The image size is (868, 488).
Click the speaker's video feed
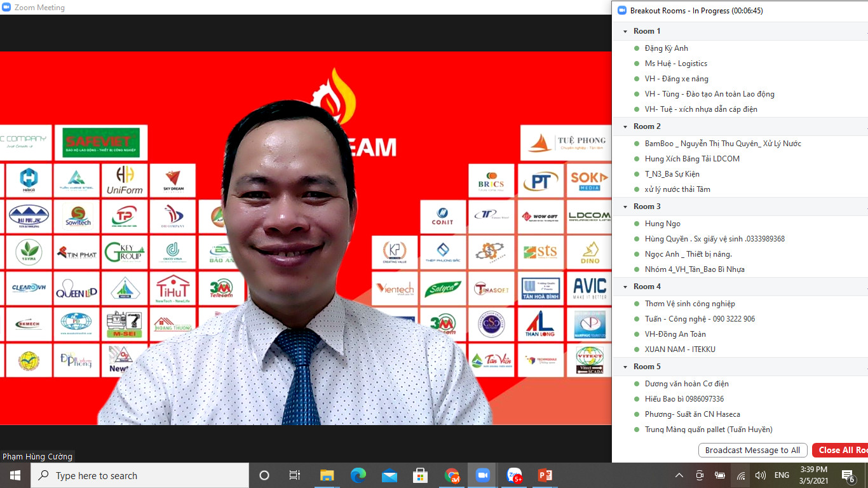click(x=305, y=238)
